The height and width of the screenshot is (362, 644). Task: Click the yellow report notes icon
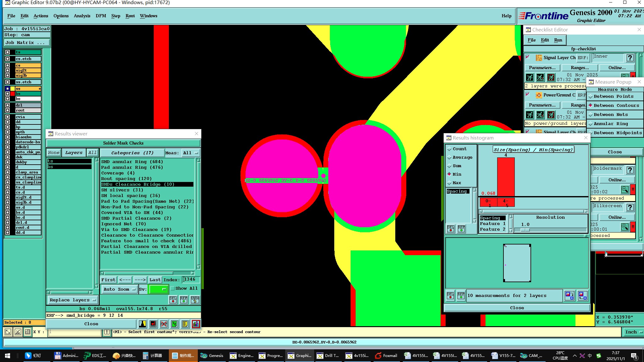tap(185, 324)
